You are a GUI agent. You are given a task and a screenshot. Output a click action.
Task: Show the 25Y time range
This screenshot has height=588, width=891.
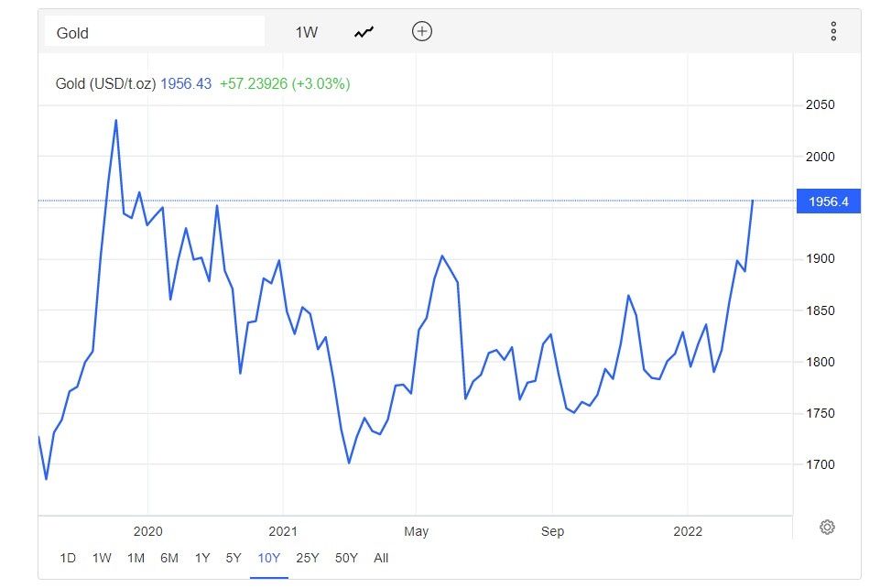(308, 558)
